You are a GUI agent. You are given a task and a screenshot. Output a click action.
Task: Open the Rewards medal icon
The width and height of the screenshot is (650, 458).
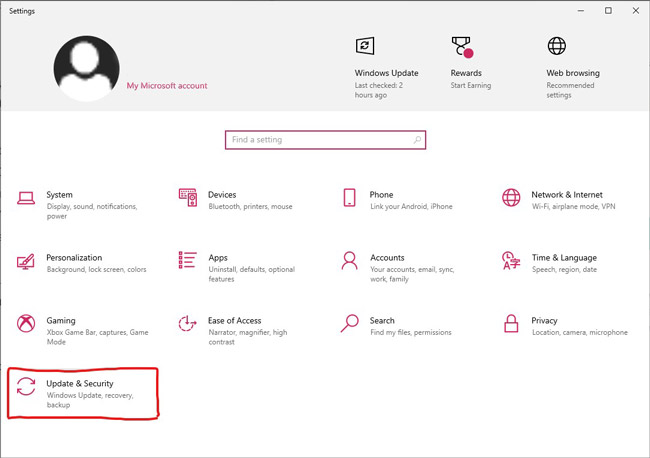click(x=462, y=46)
